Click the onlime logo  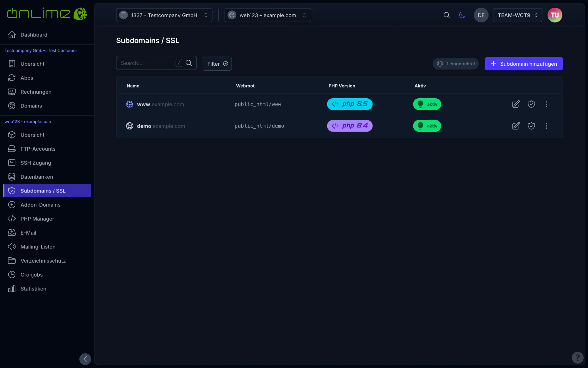[47, 14]
